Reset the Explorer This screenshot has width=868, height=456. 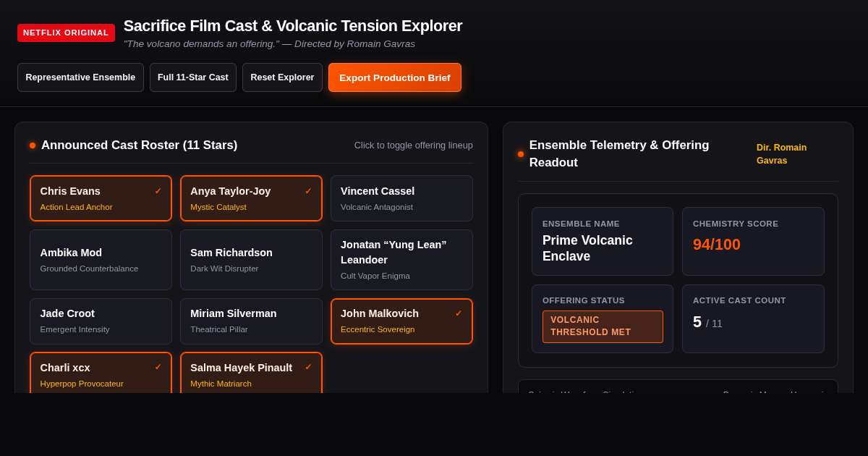[x=282, y=77]
